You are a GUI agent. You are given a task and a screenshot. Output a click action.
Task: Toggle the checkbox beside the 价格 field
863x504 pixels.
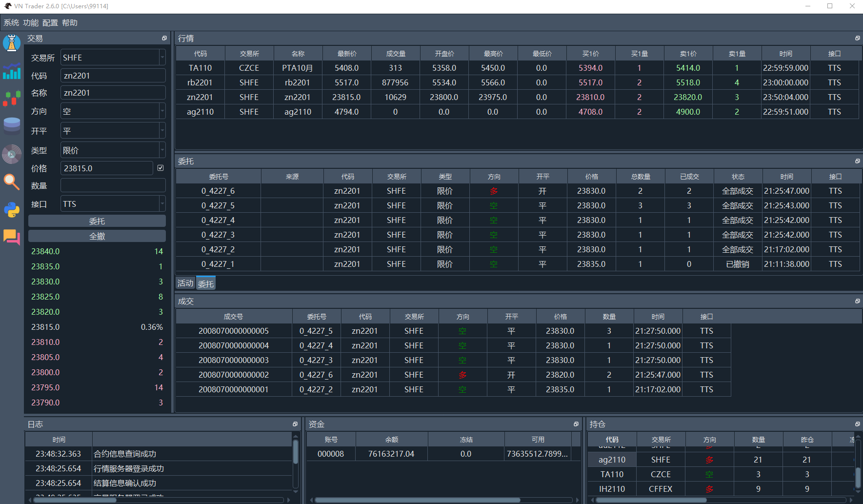tap(161, 168)
